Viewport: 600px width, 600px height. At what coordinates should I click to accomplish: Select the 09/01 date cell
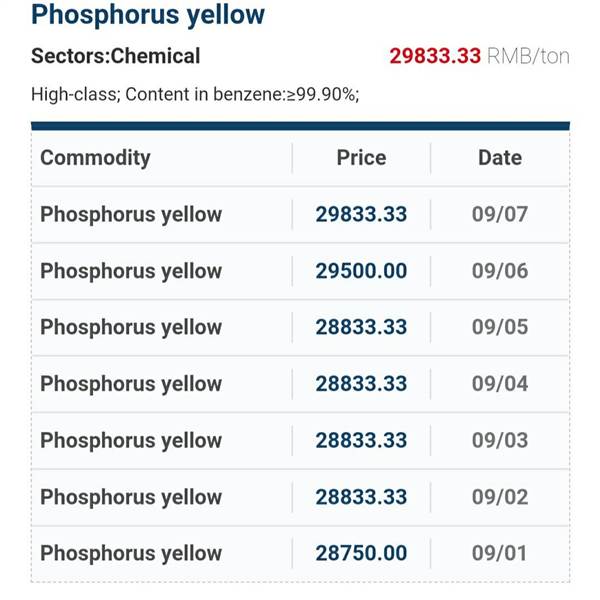coord(500,553)
